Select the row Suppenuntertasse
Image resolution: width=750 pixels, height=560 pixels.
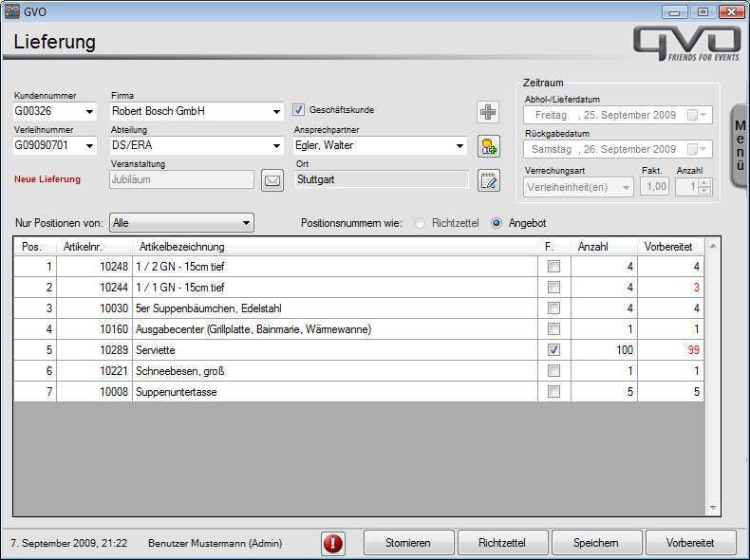359,392
